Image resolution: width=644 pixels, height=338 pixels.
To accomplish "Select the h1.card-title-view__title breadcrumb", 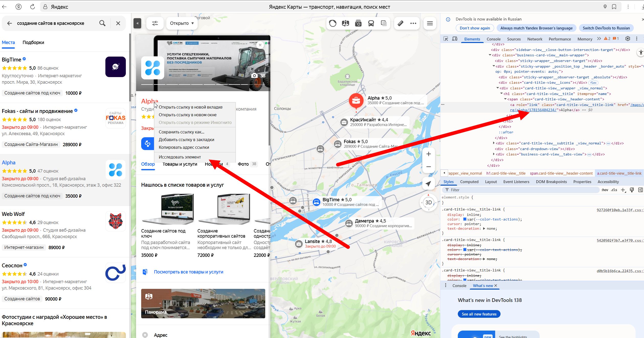I will [506, 173].
